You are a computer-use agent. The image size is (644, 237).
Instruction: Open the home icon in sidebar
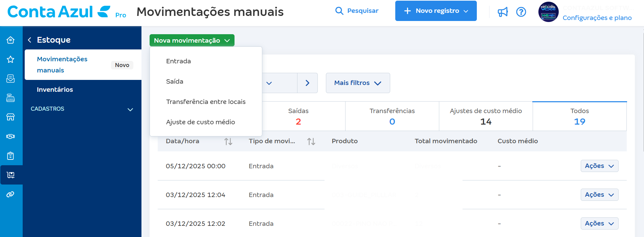(x=10, y=40)
